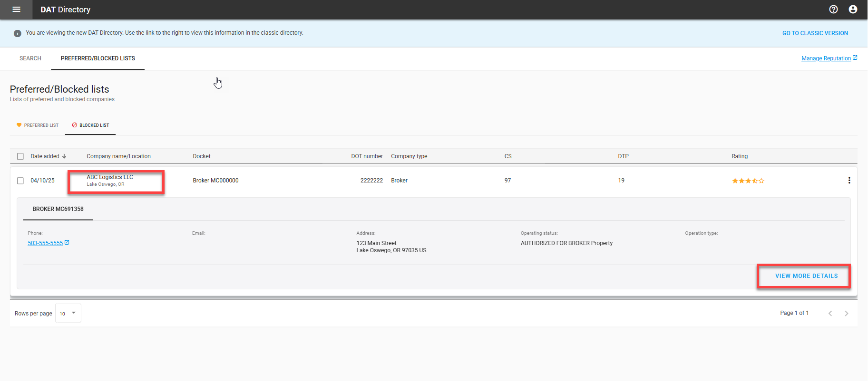
Task: Click the View More Details button
Action: pos(806,276)
